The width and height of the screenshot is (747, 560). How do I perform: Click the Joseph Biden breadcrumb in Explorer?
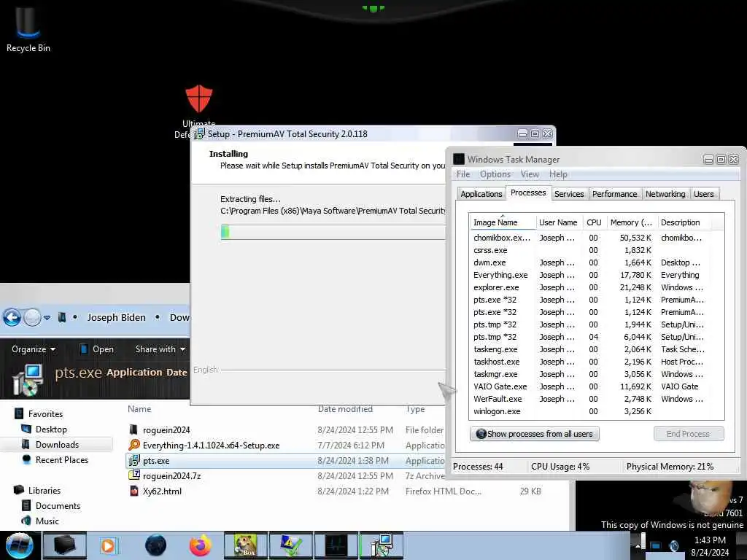pos(116,318)
